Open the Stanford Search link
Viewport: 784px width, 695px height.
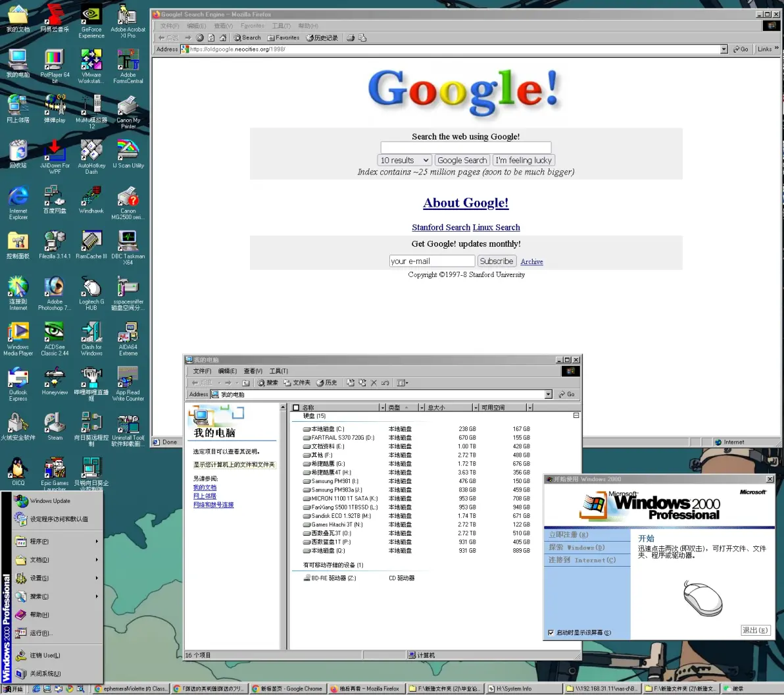click(x=441, y=227)
